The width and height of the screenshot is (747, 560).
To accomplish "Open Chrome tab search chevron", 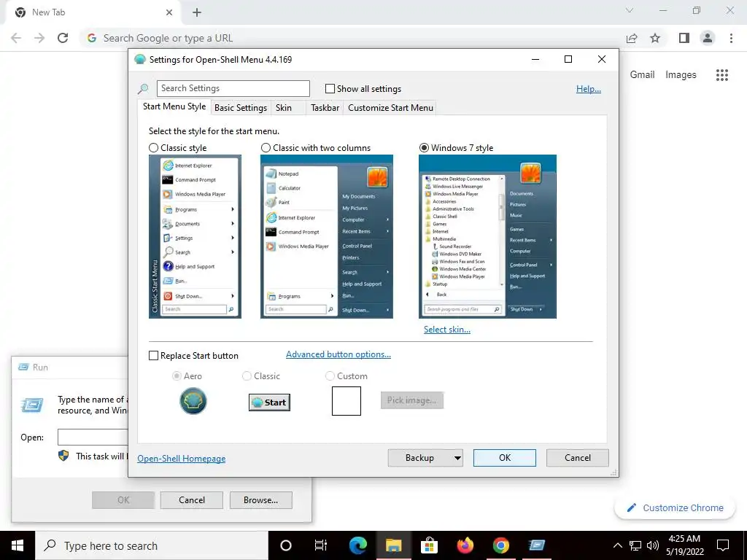I will pos(630,10).
